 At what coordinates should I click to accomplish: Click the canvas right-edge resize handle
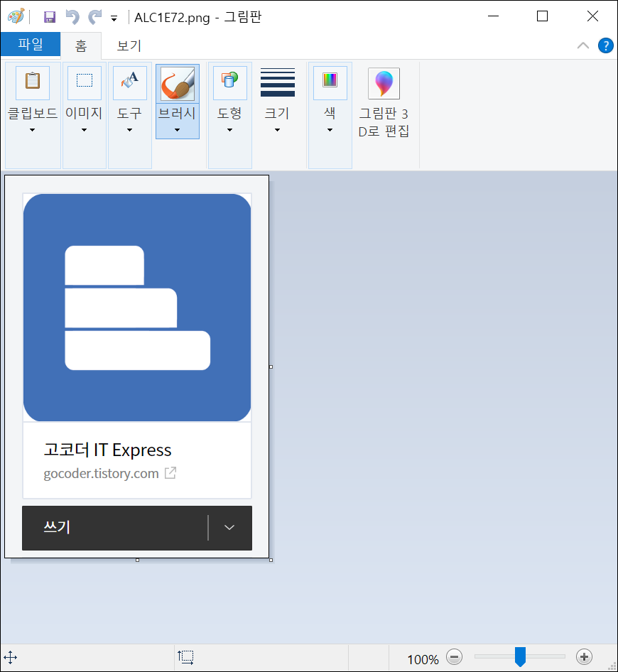271,367
